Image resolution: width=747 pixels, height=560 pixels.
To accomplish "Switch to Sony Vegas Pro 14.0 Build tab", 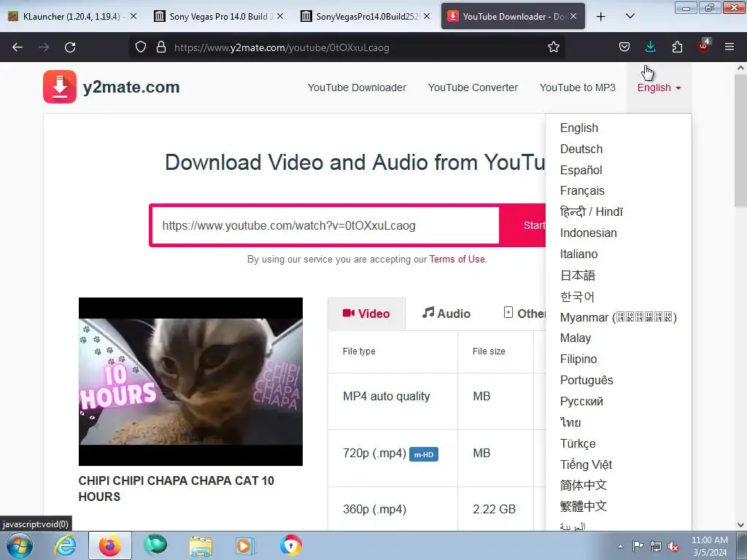I will point(218,17).
